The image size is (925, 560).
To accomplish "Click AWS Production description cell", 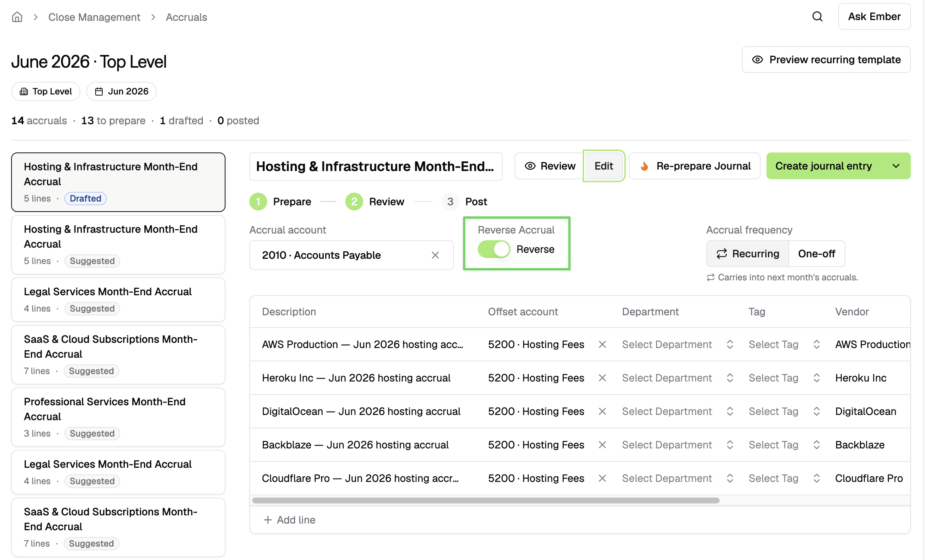I will [363, 344].
